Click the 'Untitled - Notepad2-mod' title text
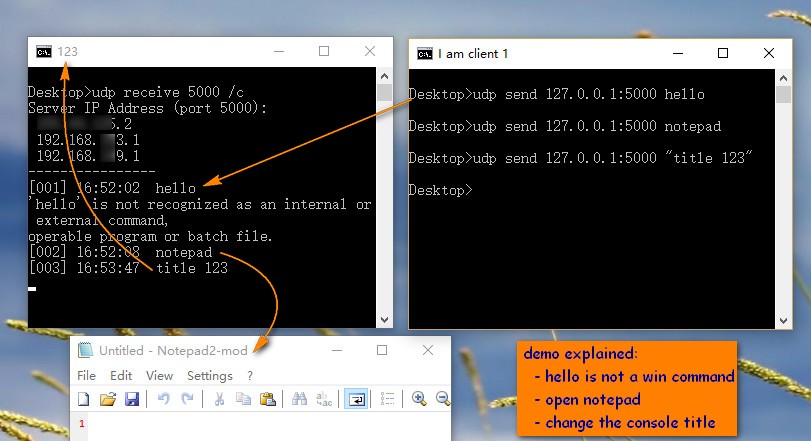Screen dimensions: 811x441 pos(173,351)
